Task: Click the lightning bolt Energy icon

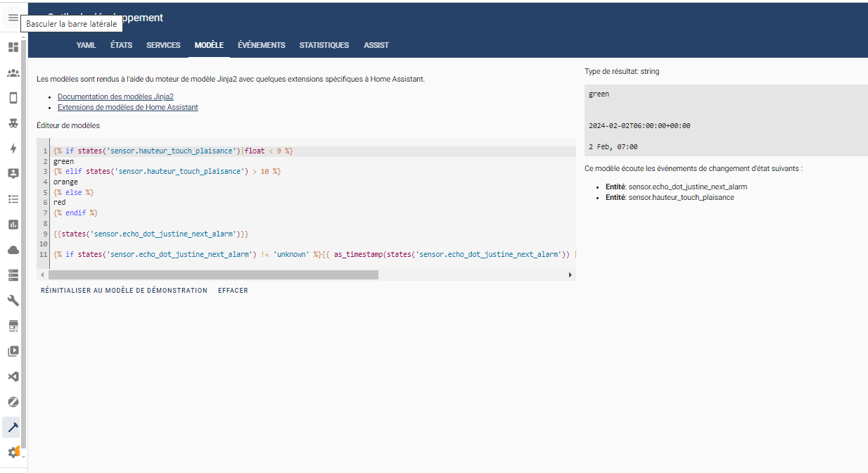Action: point(13,149)
